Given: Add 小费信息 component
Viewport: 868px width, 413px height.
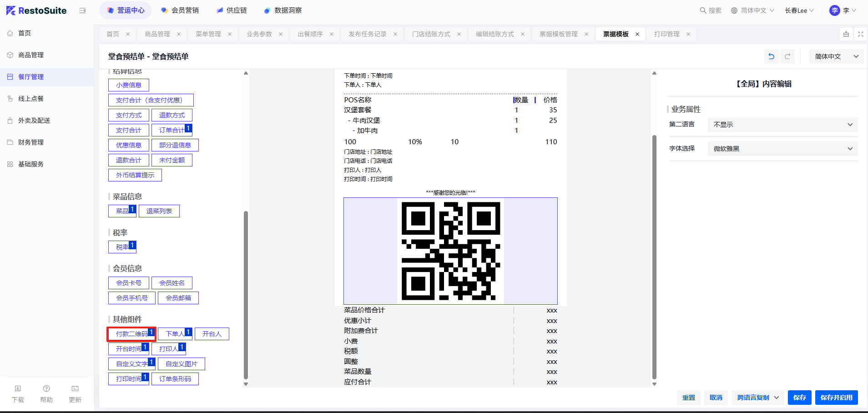Looking at the screenshot, I should coord(129,85).
